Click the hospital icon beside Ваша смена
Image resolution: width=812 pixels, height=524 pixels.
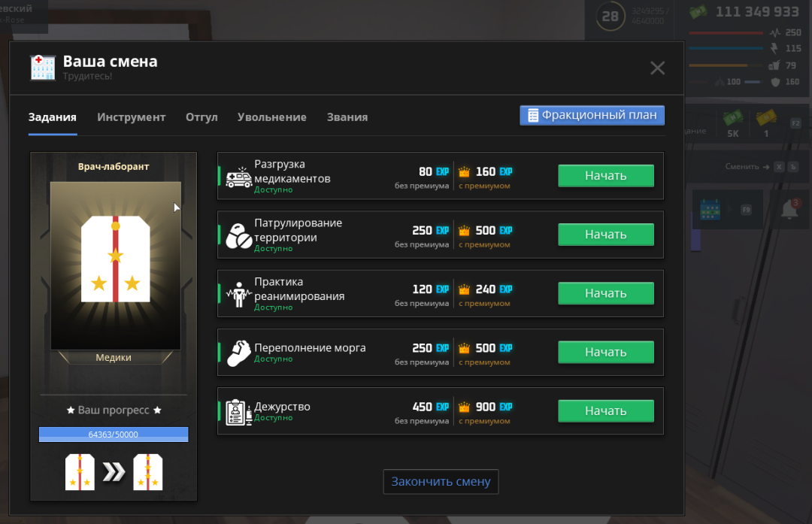click(43, 68)
